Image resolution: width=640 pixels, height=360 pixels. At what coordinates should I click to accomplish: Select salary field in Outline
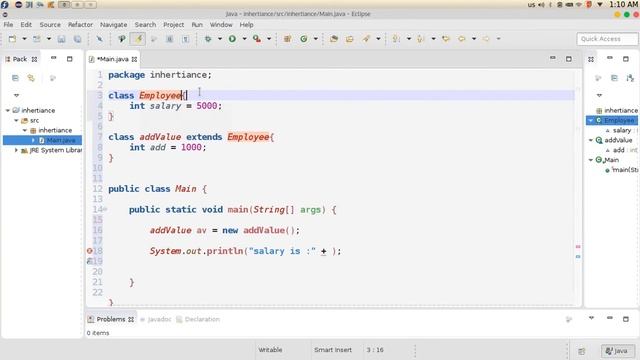[621, 130]
